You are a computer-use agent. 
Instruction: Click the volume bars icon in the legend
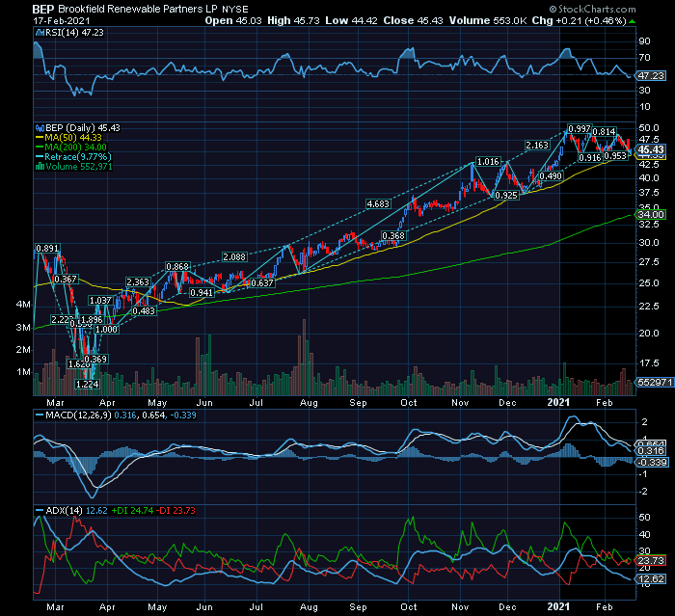click(40, 167)
